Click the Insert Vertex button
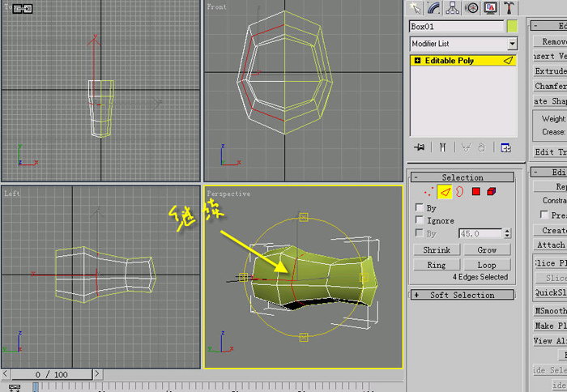The width and height of the screenshot is (567, 392). coord(550,56)
